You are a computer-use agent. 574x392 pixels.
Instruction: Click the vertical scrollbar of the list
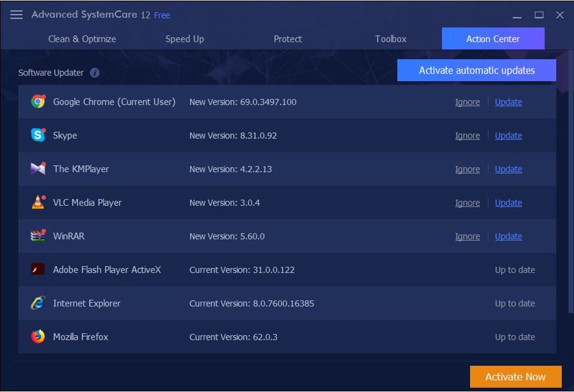[571, 183]
